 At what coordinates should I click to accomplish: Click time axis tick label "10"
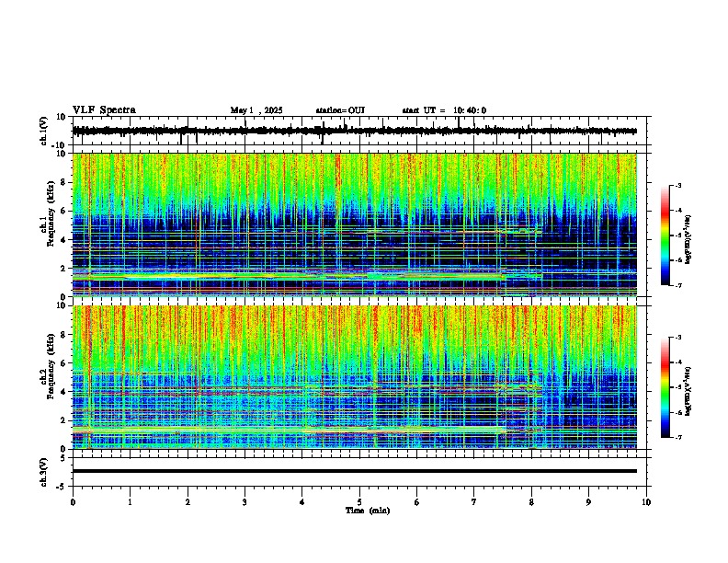[x=646, y=502]
